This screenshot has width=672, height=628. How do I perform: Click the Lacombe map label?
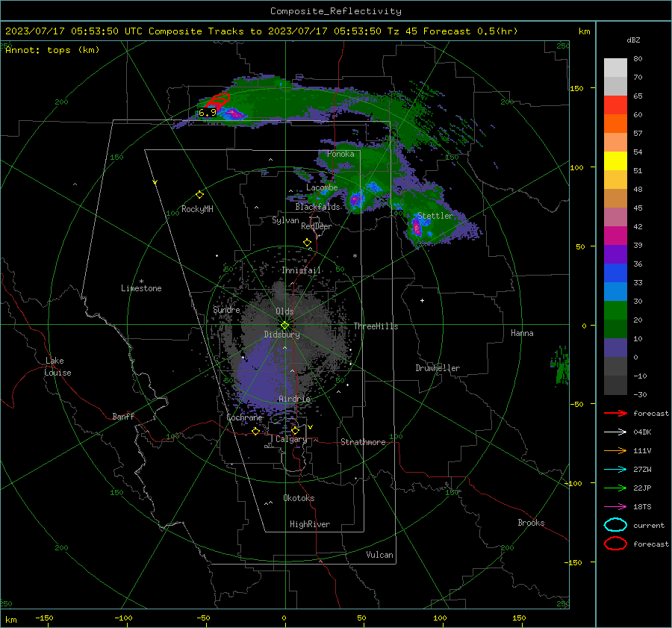tap(322, 187)
